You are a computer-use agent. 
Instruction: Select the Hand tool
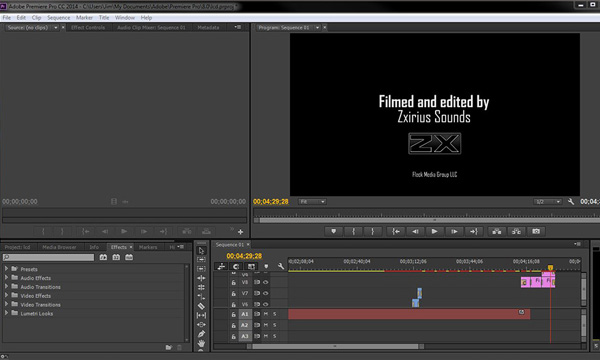click(x=201, y=343)
